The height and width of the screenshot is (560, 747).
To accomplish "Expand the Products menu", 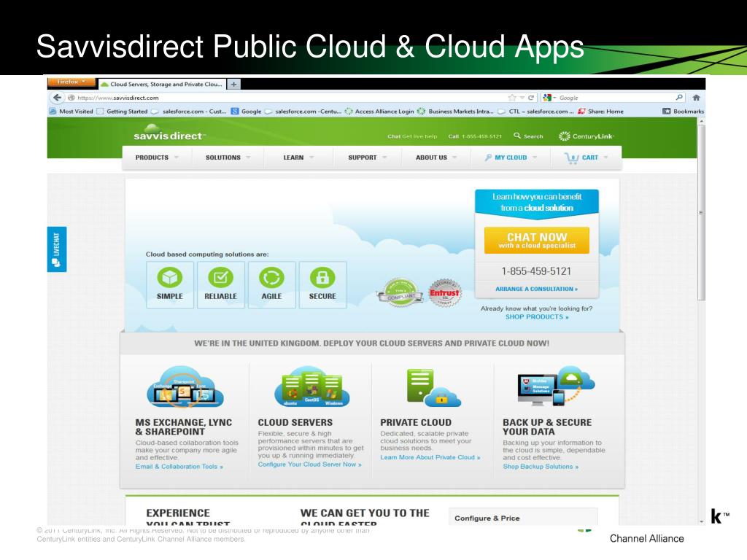I will point(157,157).
